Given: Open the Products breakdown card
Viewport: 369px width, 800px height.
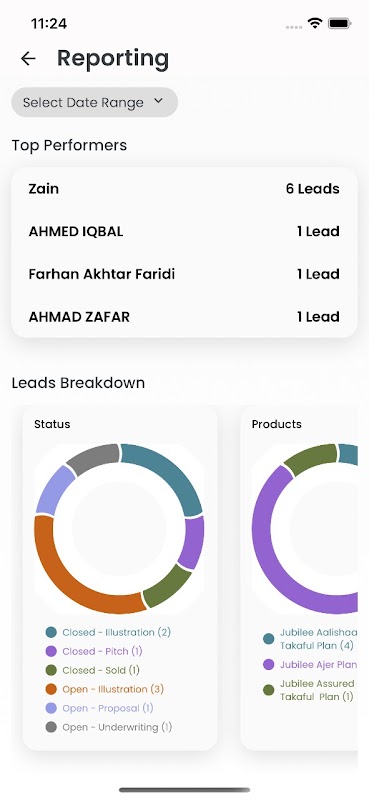Looking at the screenshot, I should [299, 578].
